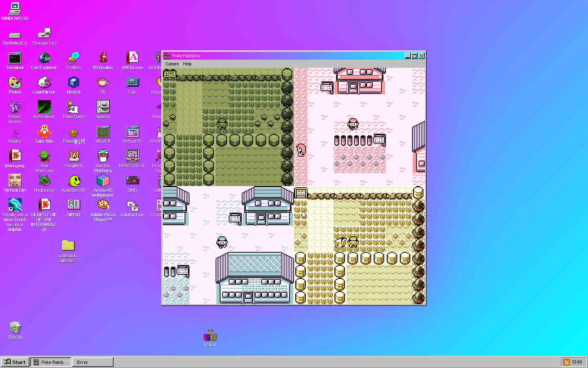Launch the LSDJ desktop icon
Viewport: 588px width, 368px height.
pos(210,338)
